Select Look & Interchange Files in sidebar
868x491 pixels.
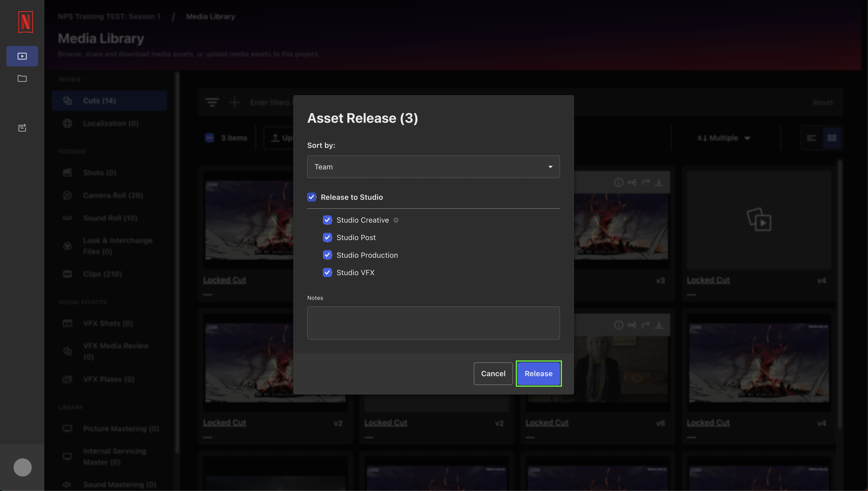[109, 246]
